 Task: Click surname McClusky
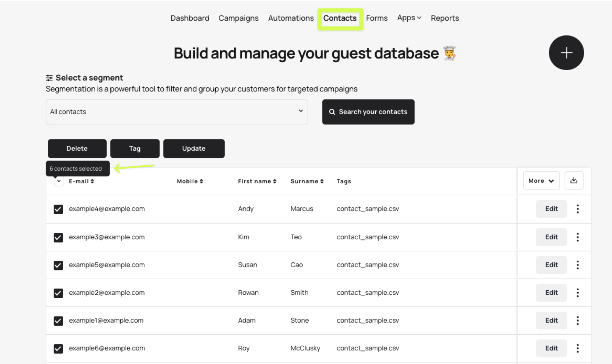click(305, 349)
